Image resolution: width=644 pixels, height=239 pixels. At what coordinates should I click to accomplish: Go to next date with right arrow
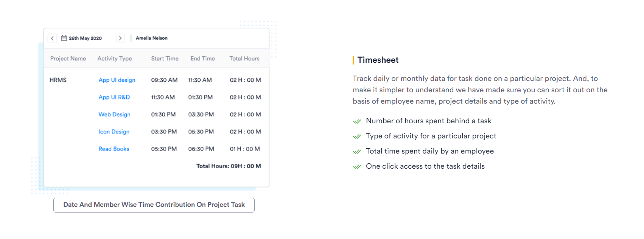coord(120,38)
